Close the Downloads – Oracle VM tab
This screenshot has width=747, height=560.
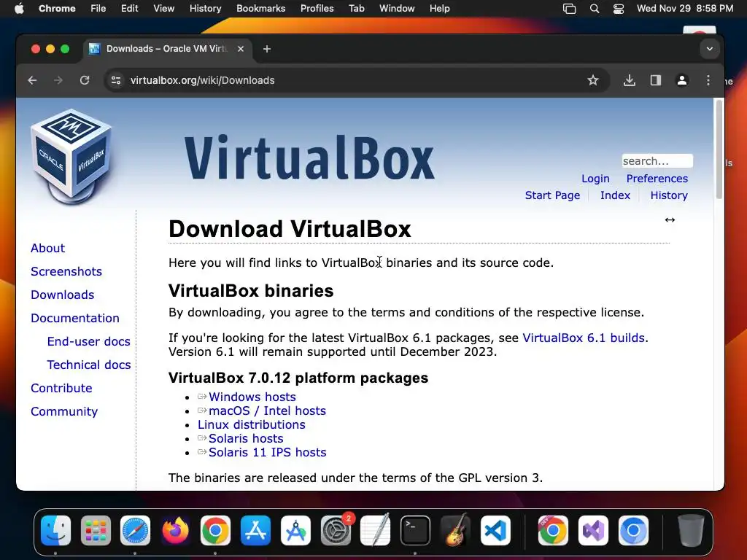point(241,49)
